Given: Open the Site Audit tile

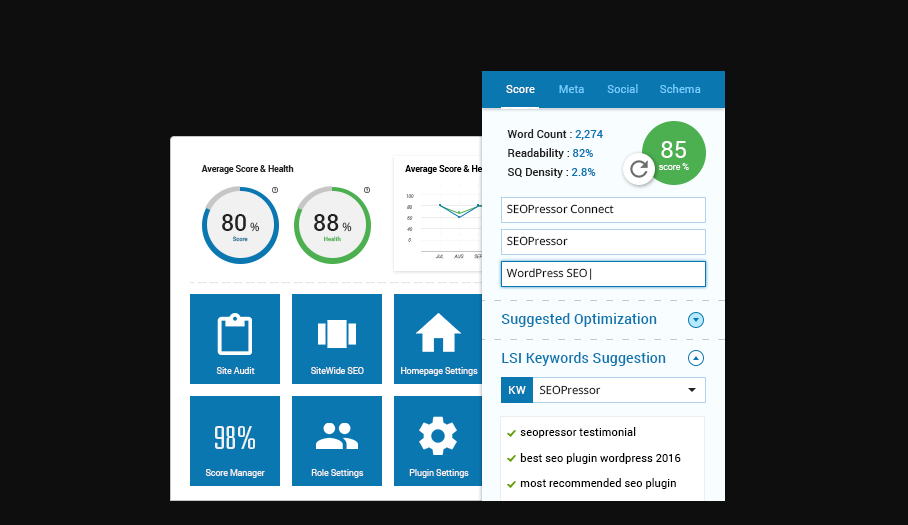Looking at the screenshot, I should coord(235,339).
